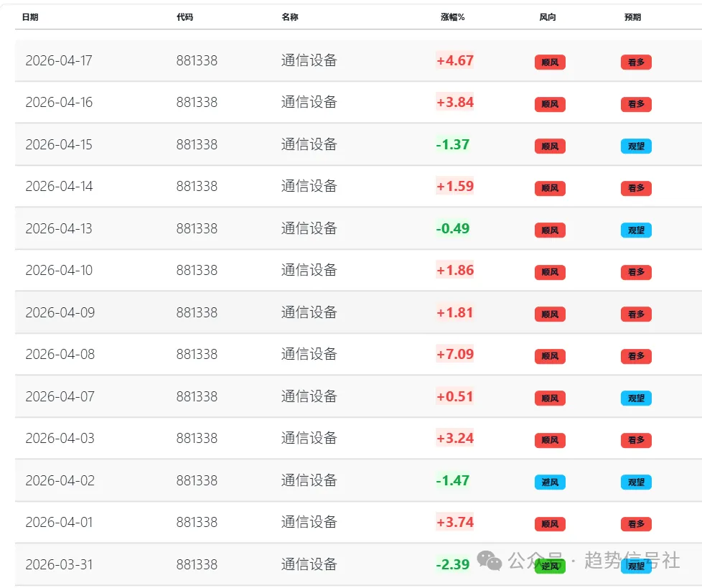This screenshot has width=702, height=588.
Task: Click the +3.24 value for 2026-04-03
Action: [x=455, y=438]
